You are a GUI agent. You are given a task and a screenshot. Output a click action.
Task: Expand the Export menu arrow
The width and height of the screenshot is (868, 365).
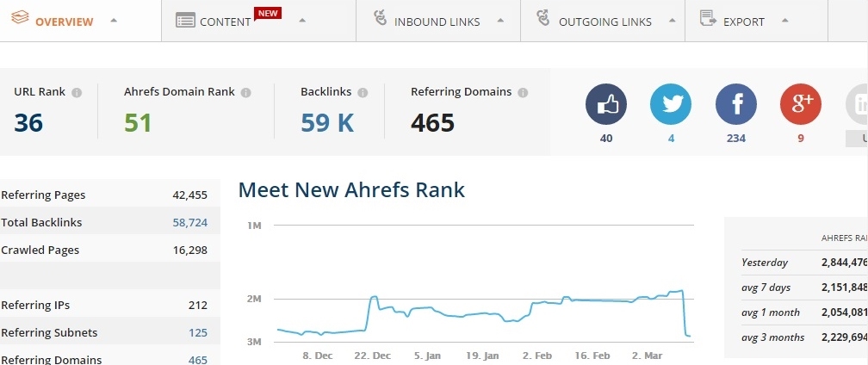784,21
